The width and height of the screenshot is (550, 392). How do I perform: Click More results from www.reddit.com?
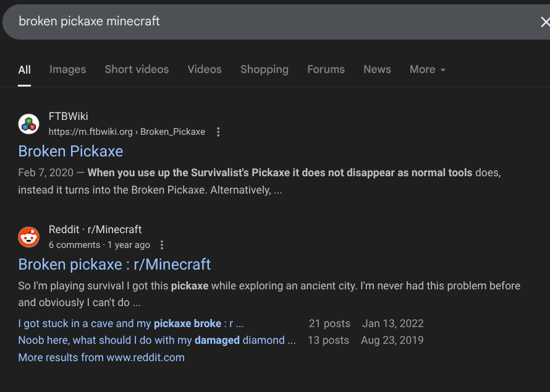[101, 357]
